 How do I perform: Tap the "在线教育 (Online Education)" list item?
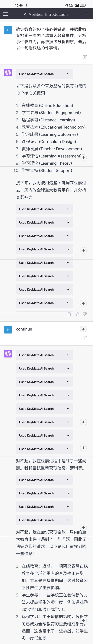pyautogui.click(x=47, y=106)
